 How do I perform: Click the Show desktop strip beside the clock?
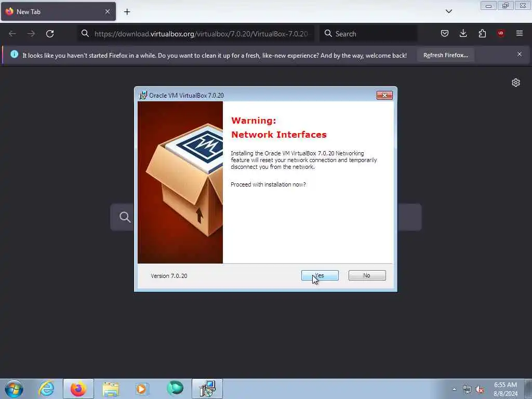(528, 389)
